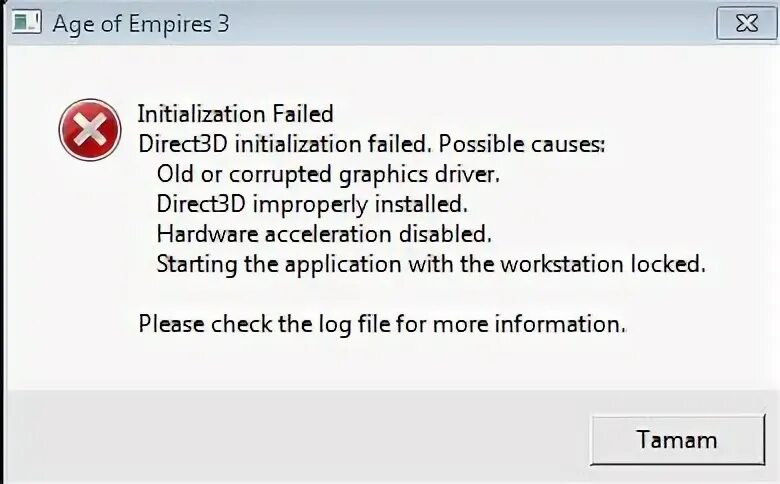Click the red error X icon
The height and width of the screenshot is (484, 780).
[x=90, y=131]
